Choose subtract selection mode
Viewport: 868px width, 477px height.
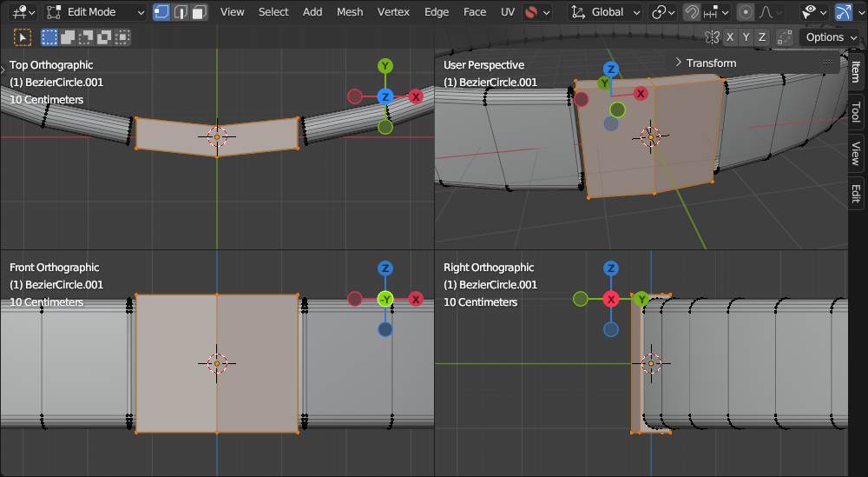point(86,37)
